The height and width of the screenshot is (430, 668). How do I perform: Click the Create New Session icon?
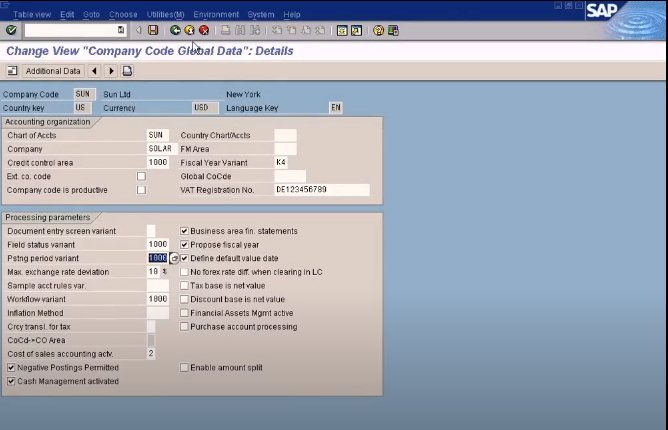tap(342, 30)
